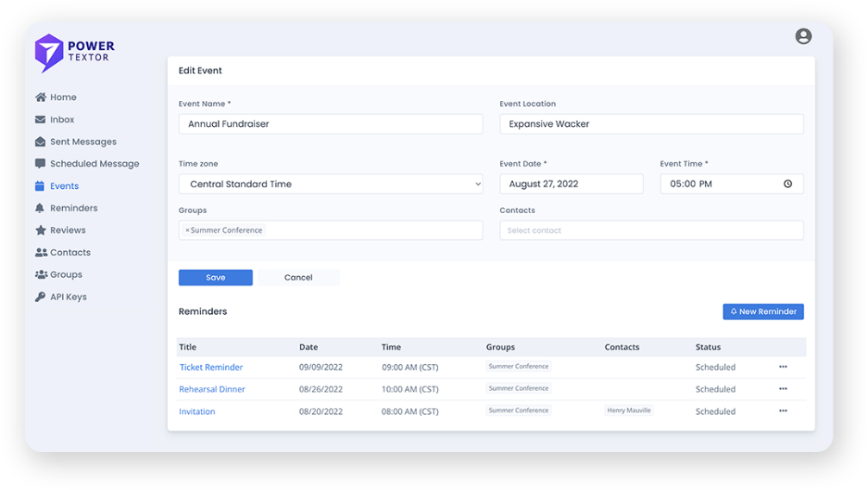This screenshot has width=868, height=490.
Task: Open the Rehearsal Dinner reminder link
Action: point(212,389)
